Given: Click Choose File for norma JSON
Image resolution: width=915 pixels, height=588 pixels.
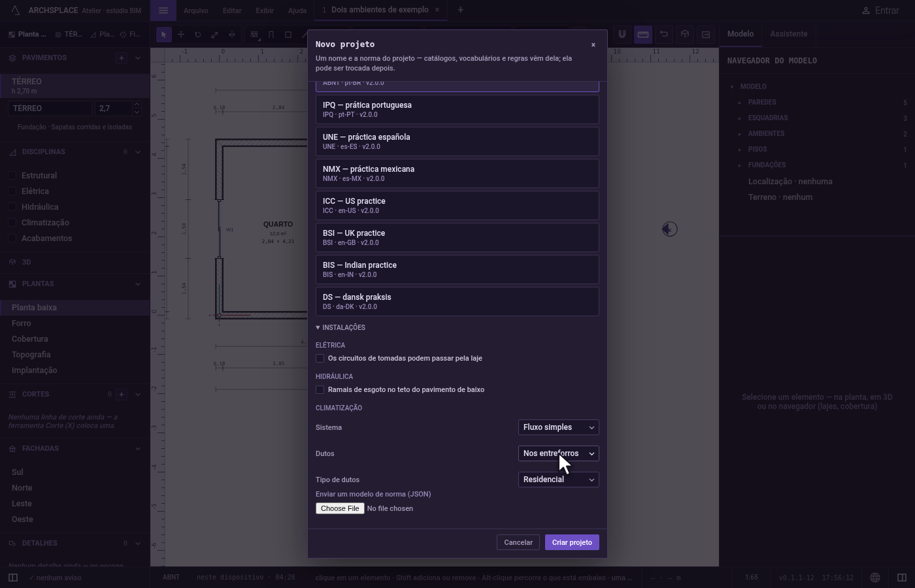Looking at the screenshot, I should tap(340, 508).
